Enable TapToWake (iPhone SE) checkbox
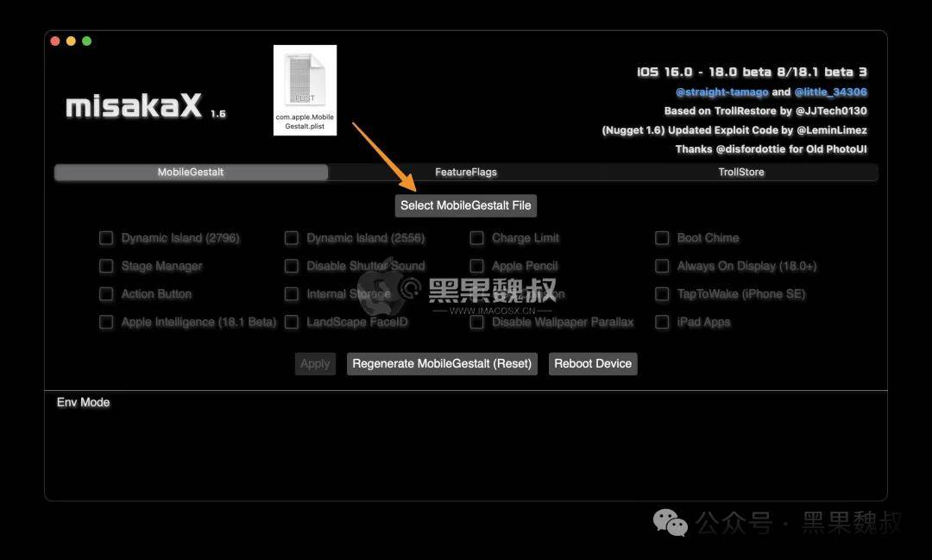This screenshot has height=560, width=932. point(662,293)
